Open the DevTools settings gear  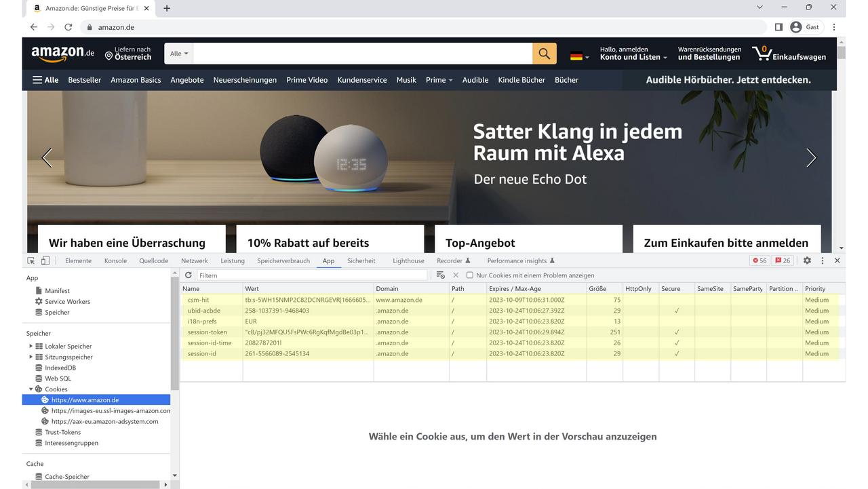(806, 260)
